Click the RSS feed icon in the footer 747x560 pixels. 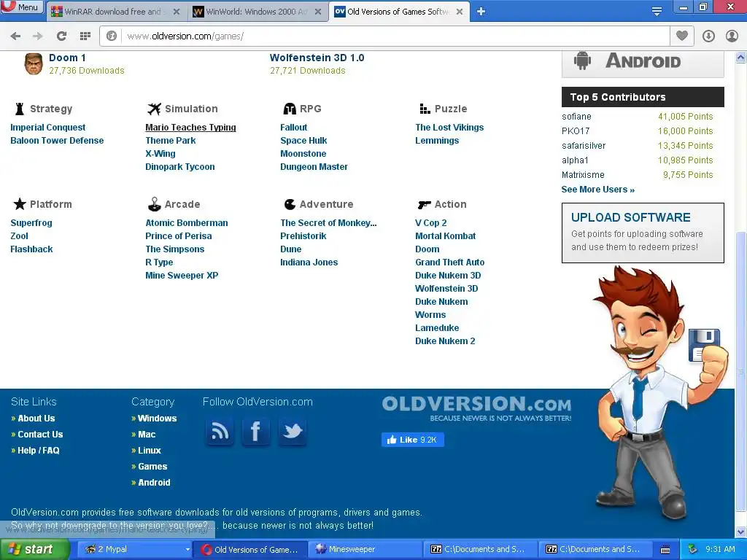pyautogui.click(x=220, y=432)
